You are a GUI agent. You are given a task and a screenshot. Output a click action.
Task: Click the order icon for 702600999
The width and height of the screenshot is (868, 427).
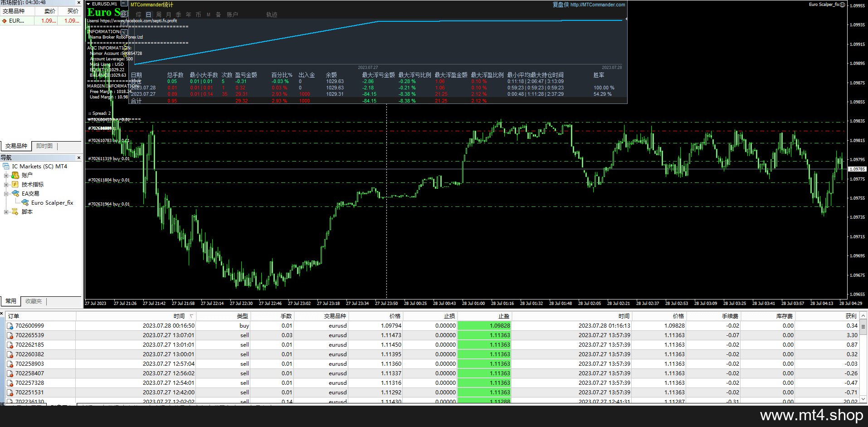[10, 326]
